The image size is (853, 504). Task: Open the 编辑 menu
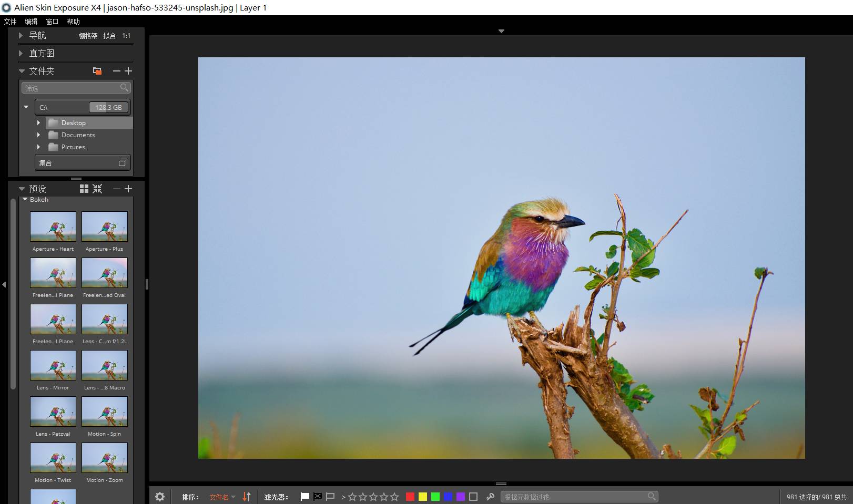[x=32, y=22]
